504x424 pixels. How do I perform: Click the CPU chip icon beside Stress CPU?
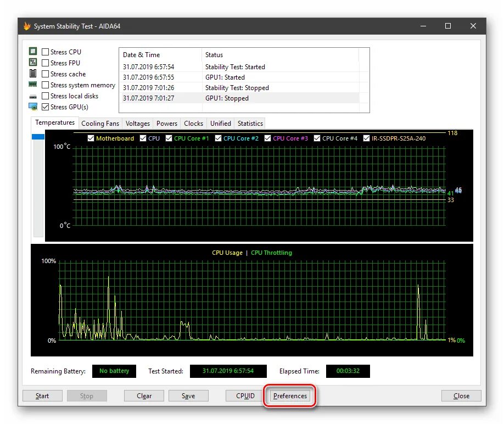coord(33,51)
